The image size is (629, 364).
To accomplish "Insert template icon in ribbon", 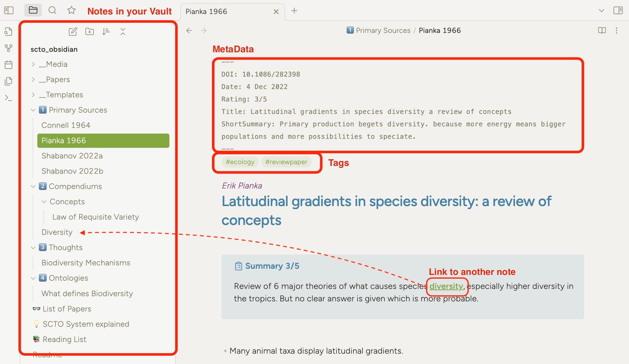I will [x=9, y=81].
